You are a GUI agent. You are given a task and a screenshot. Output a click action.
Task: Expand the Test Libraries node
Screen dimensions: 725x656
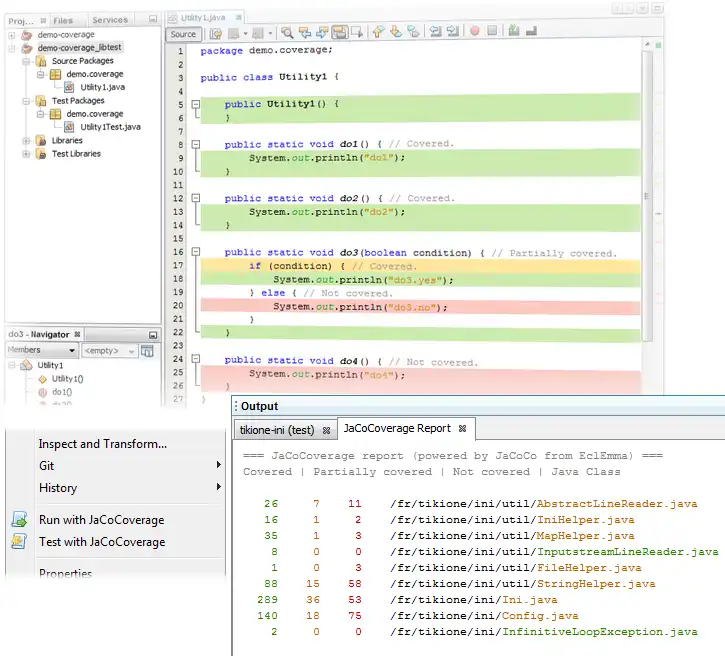[26, 154]
